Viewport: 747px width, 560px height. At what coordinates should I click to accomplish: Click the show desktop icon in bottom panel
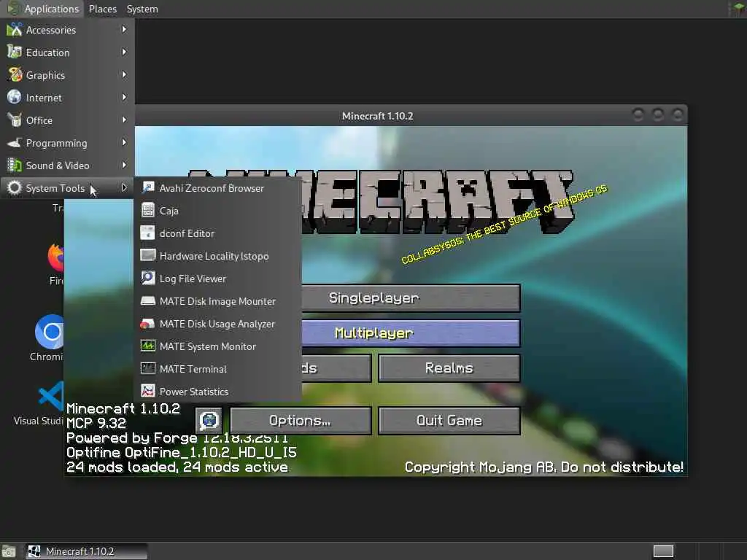click(x=8, y=551)
